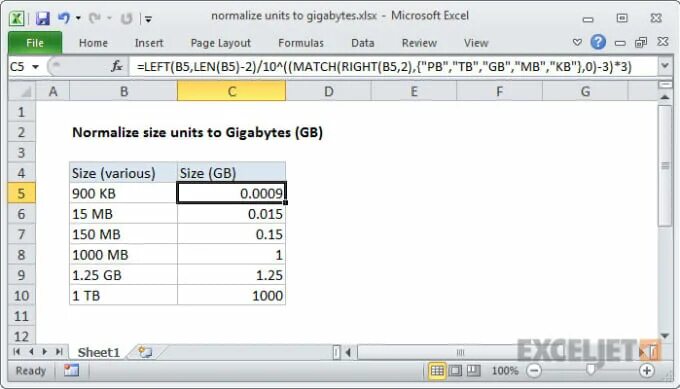
Task: Open Customize Quick Access Toolbar dropdown
Action: click(148, 19)
